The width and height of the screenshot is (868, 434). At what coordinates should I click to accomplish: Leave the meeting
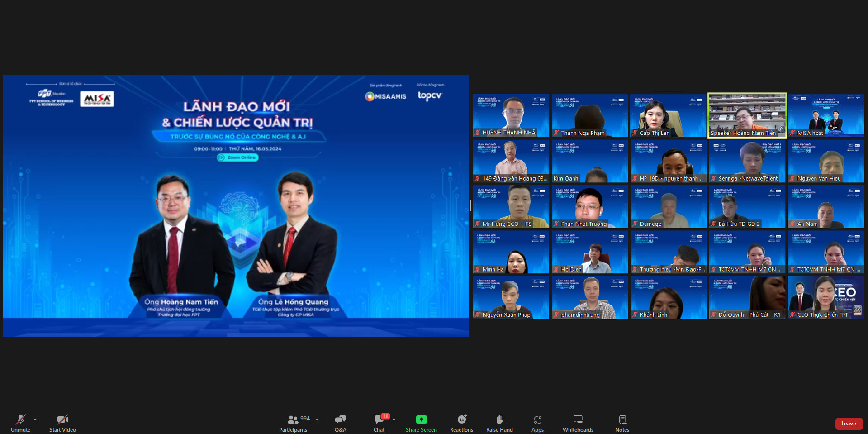[849, 424]
